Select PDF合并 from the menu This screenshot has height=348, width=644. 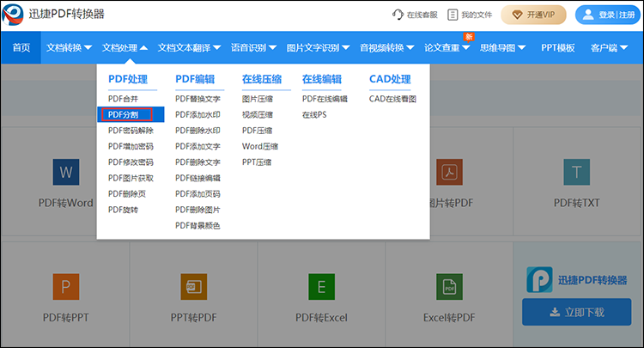[x=123, y=99]
